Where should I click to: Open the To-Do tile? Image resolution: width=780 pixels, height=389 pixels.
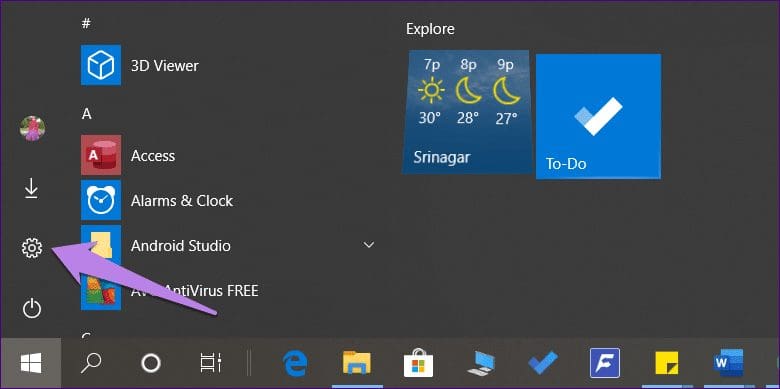coord(598,116)
